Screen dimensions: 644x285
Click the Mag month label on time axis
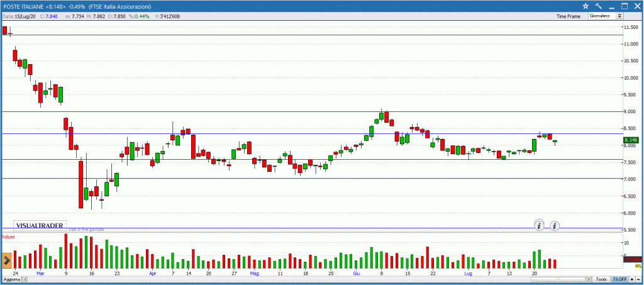click(254, 272)
